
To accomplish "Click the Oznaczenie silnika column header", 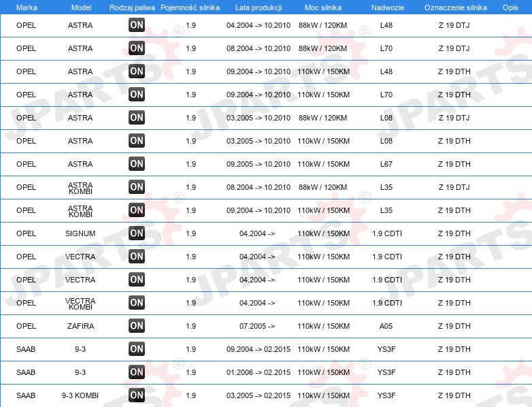I will 456,7.
